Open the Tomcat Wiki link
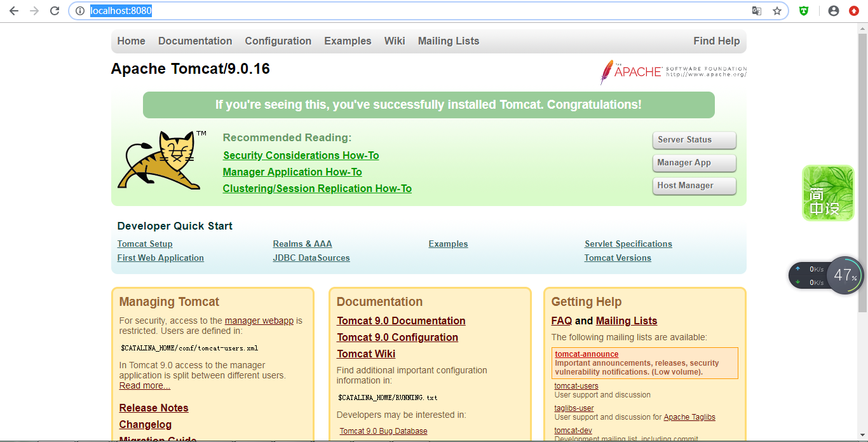The height and width of the screenshot is (442, 868). pos(366,354)
